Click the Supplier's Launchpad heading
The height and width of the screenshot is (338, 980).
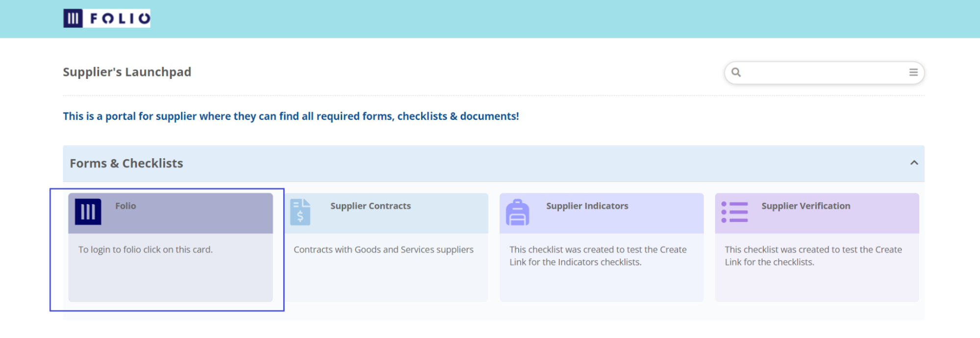pyautogui.click(x=127, y=72)
